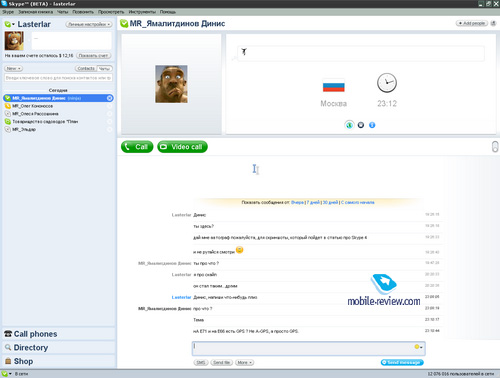The image size is (500, 378).
Task: Click the clock icon above 23:12
Action: click(387, 83)
